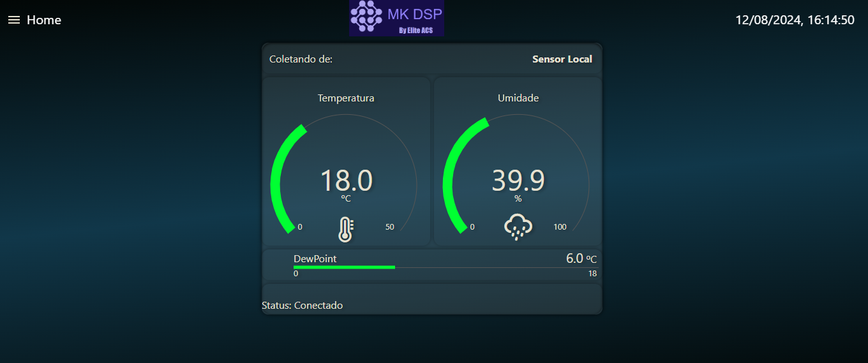Click the 'Status: Conectado' text
868x363 pixels.
(x=302, y=306)
